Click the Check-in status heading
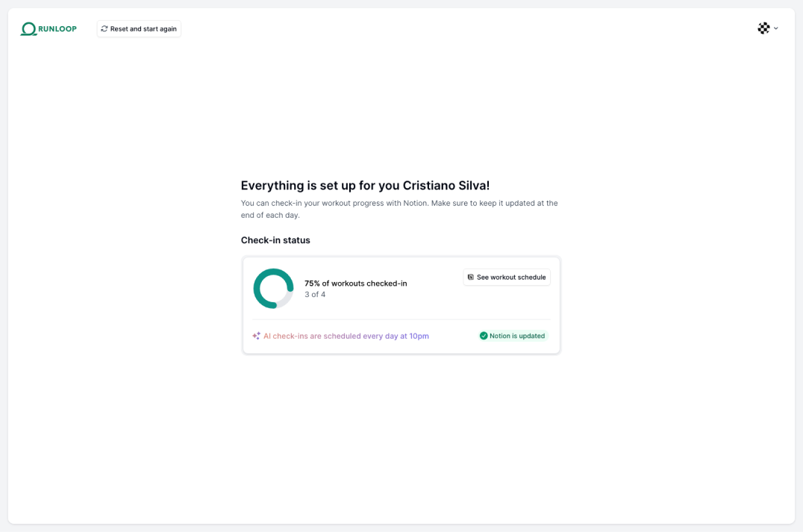 (x=275, y=240)
